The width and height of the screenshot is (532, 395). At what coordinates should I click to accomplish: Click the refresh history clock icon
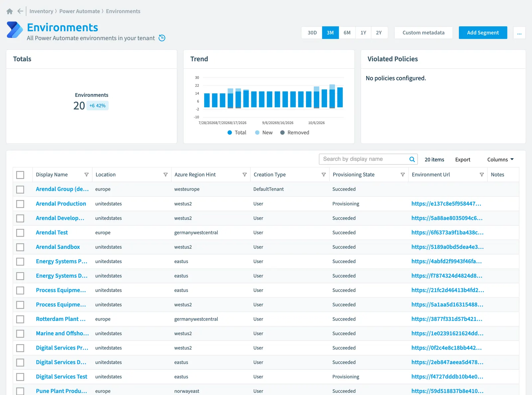coord(162,38)
